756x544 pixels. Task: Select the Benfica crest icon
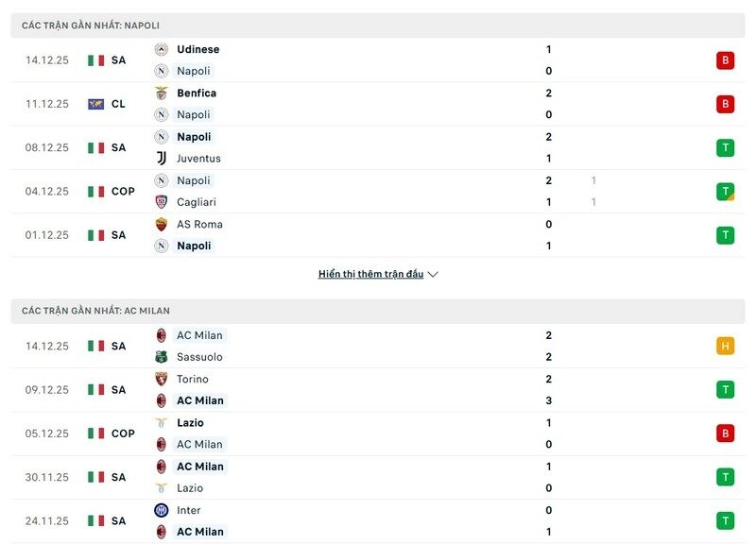tap(159, 93)
